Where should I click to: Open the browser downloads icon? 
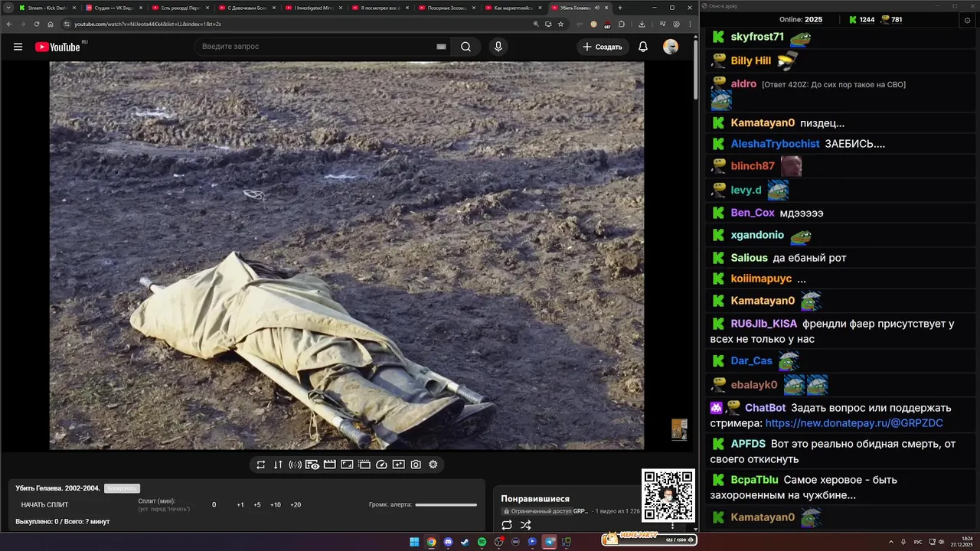coord(642,24)
